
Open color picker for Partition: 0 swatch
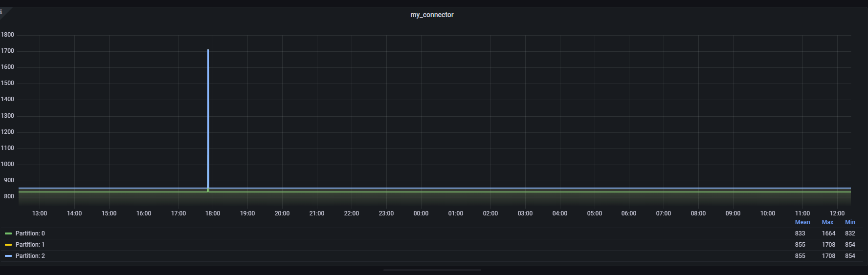click(x=8, y=233)
